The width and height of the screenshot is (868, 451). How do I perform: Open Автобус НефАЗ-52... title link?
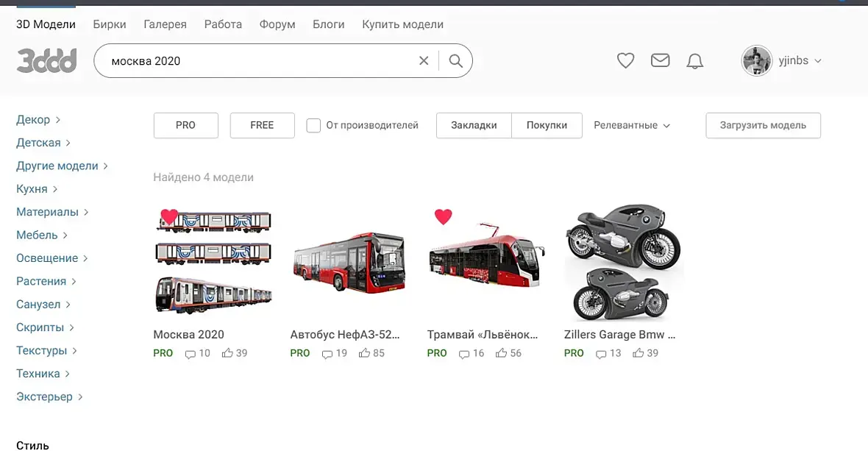point(345,335)
